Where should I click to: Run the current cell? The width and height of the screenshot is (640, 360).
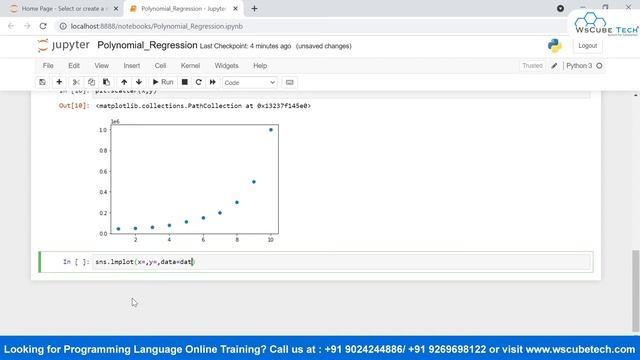point(163,82)
